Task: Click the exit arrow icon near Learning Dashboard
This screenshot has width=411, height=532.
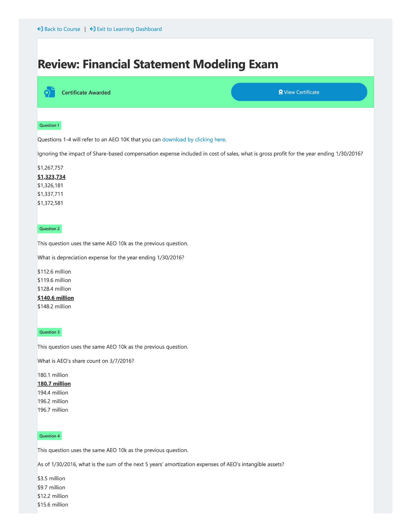Action: 93,29
